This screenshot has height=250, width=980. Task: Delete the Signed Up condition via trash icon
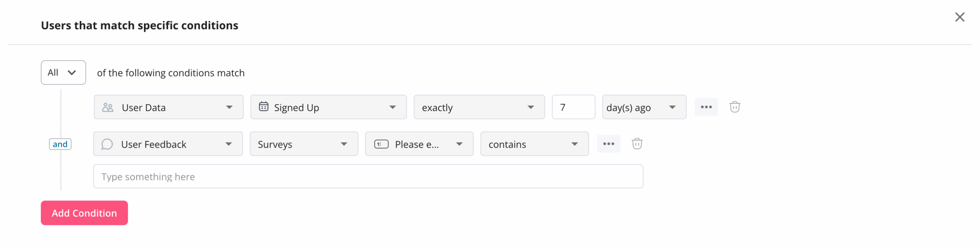735,107
